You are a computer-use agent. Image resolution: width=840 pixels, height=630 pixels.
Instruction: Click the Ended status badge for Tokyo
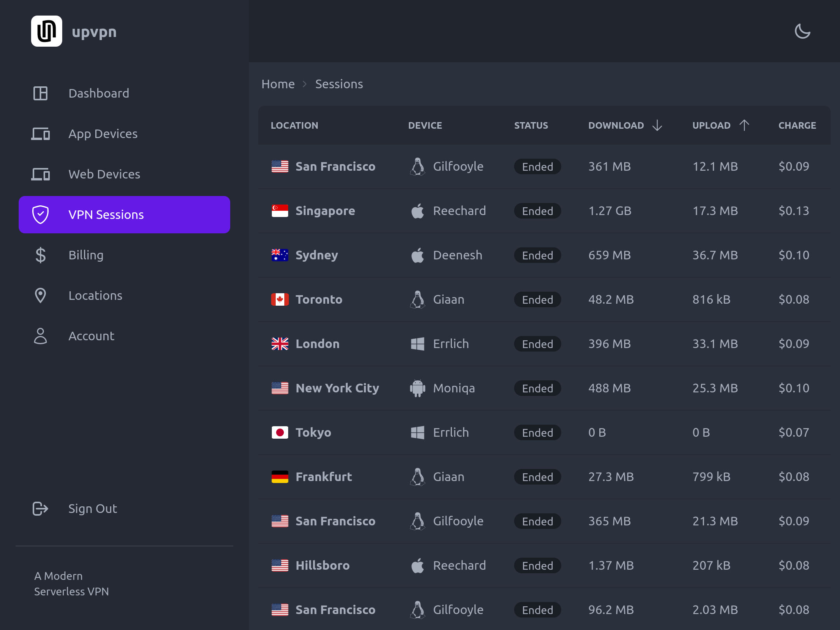click(x=537, y=432)
